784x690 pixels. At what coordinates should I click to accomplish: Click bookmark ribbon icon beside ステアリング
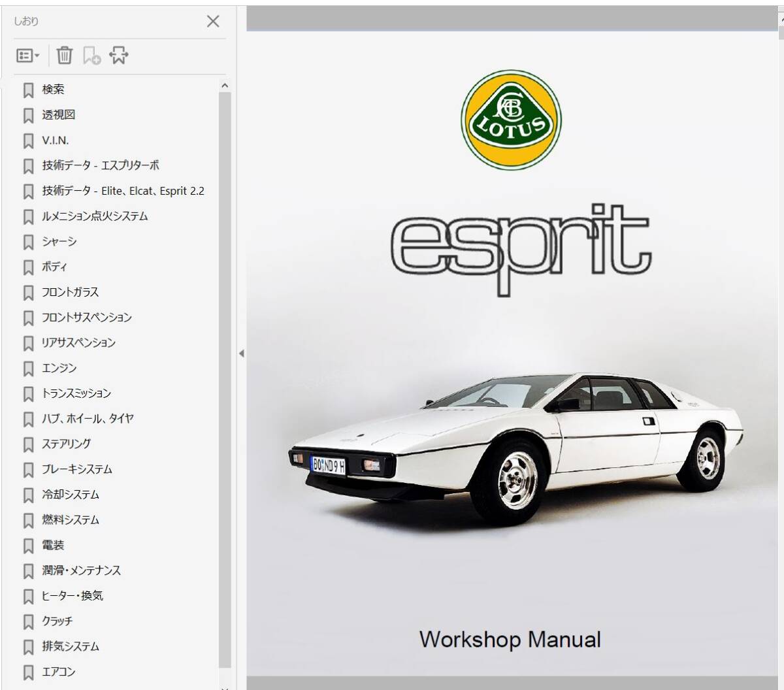pos(28,445)
